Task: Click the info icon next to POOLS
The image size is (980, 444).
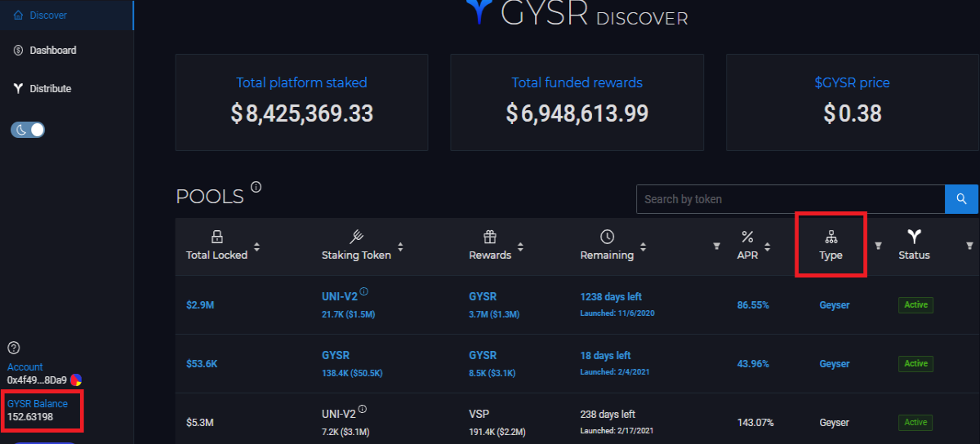Action: (x=256, y=188)
